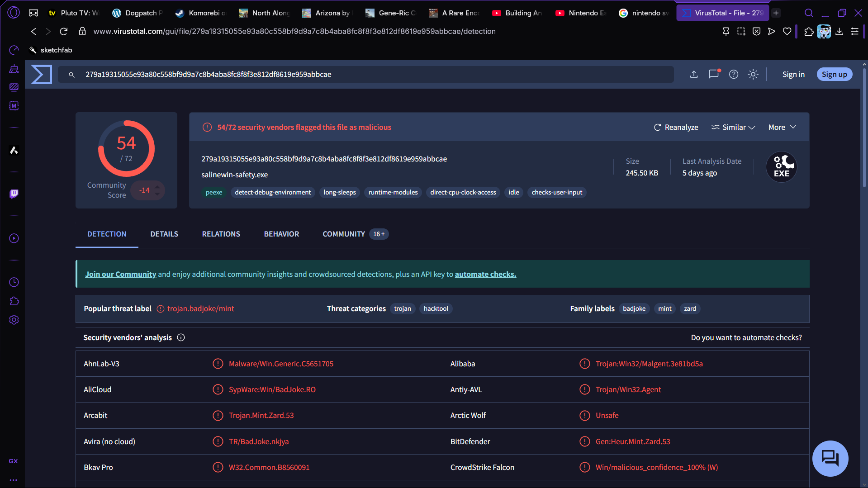Open the profile avatar picture

tap(824, 31)
